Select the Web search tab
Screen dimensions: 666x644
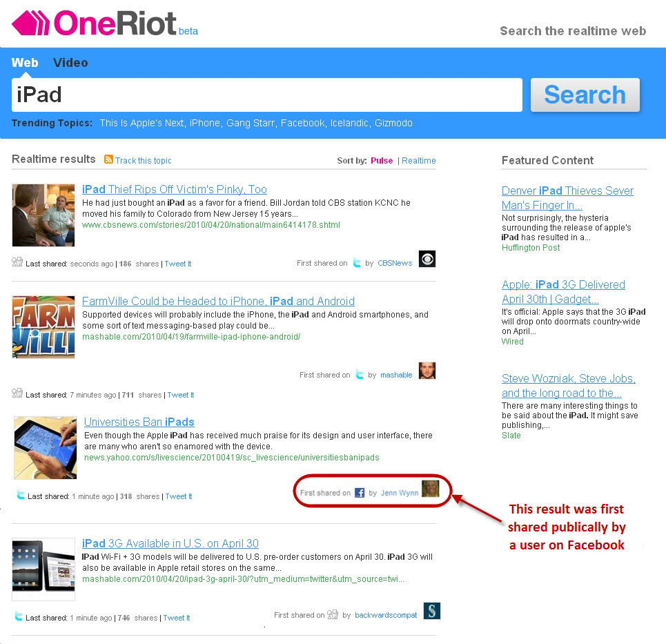pos(25,62)
